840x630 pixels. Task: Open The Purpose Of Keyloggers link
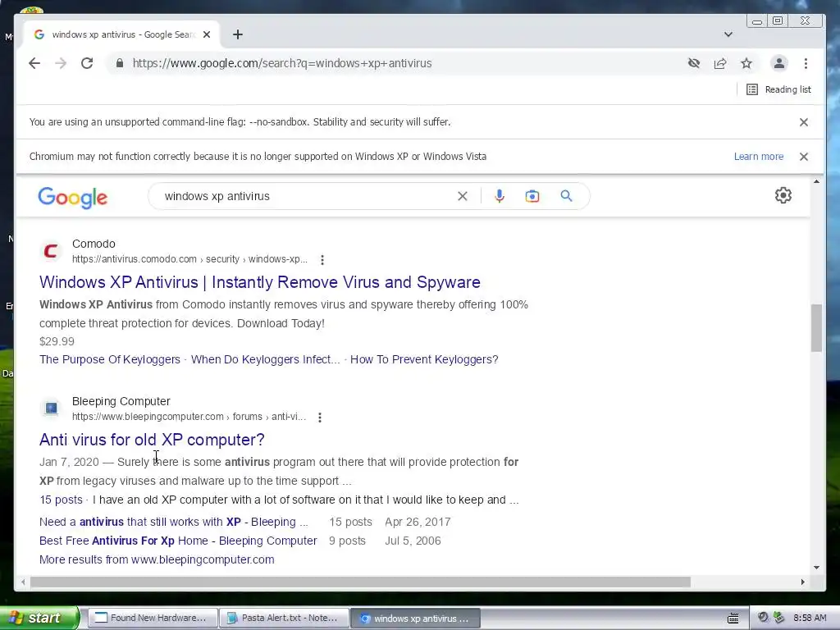click(110, 359)
